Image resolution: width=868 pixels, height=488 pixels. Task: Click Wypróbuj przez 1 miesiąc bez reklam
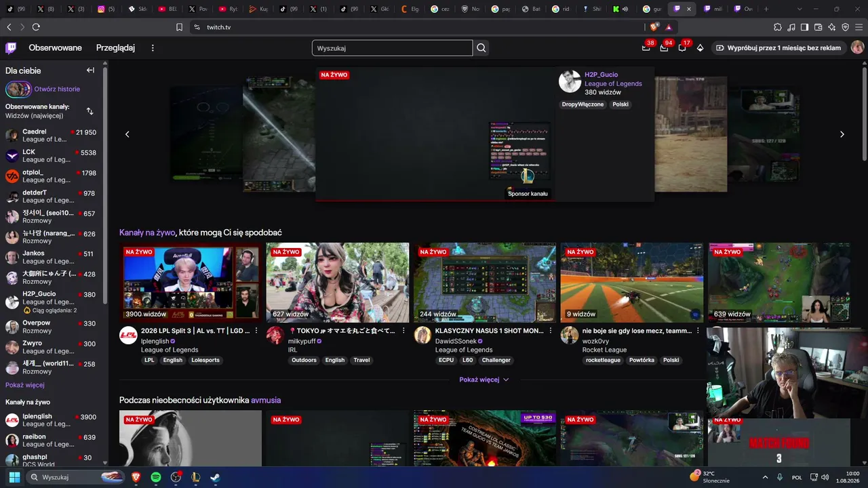pyautogui.click(x=778, y=48)
